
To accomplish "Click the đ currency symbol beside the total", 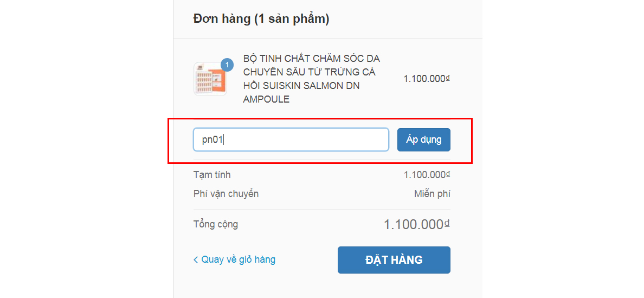I will (x=448, y=223).
